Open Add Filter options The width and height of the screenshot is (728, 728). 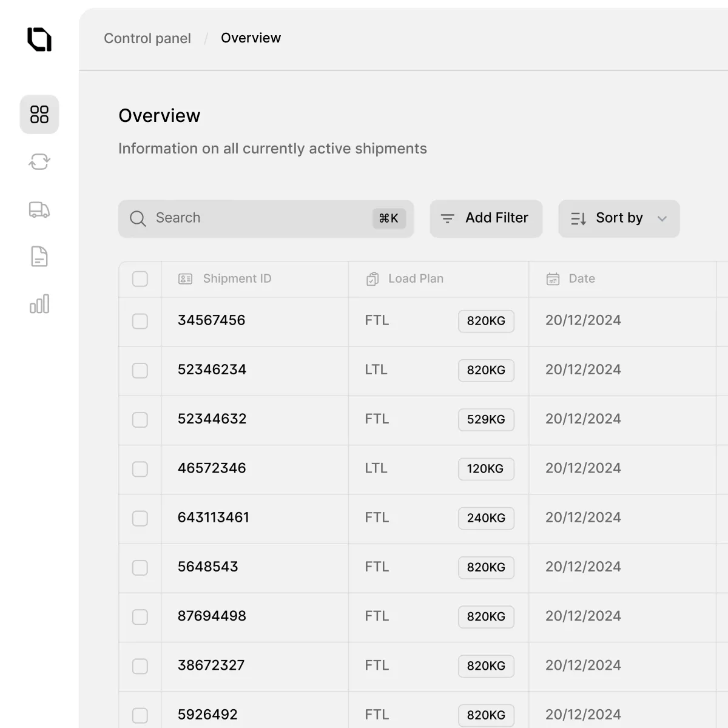(486, 218)
